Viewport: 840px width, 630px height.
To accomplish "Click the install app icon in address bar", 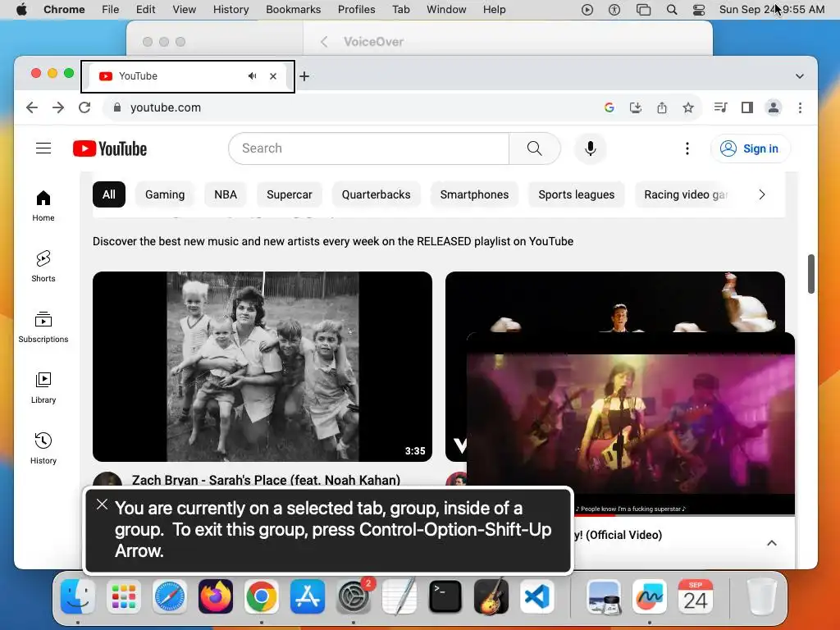I will point(636,107).
